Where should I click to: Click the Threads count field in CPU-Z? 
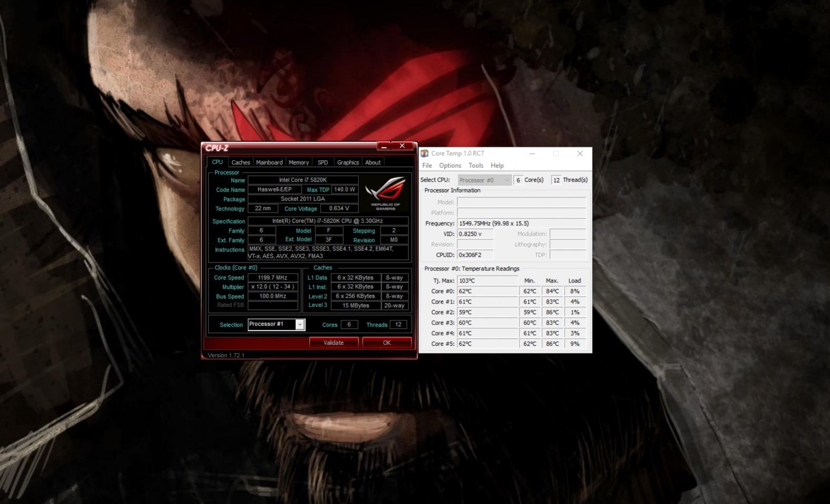[x=398, y=325]
